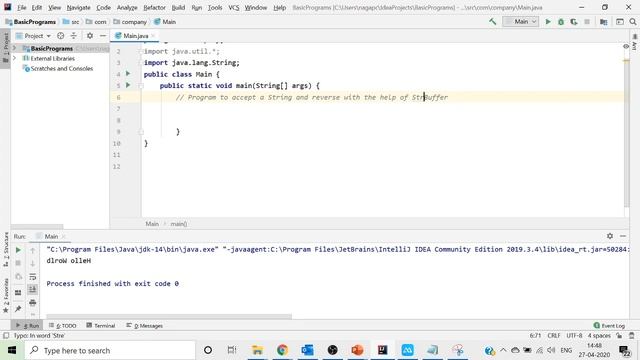Screen dimensions: 640x360
Task: Click the Build Project hammer icon
Action: tap(493, 22)
